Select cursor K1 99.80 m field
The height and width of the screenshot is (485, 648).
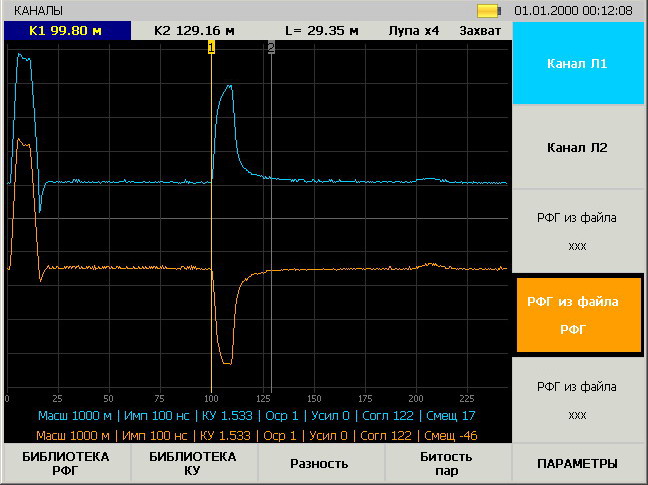[x=67, y=31]
